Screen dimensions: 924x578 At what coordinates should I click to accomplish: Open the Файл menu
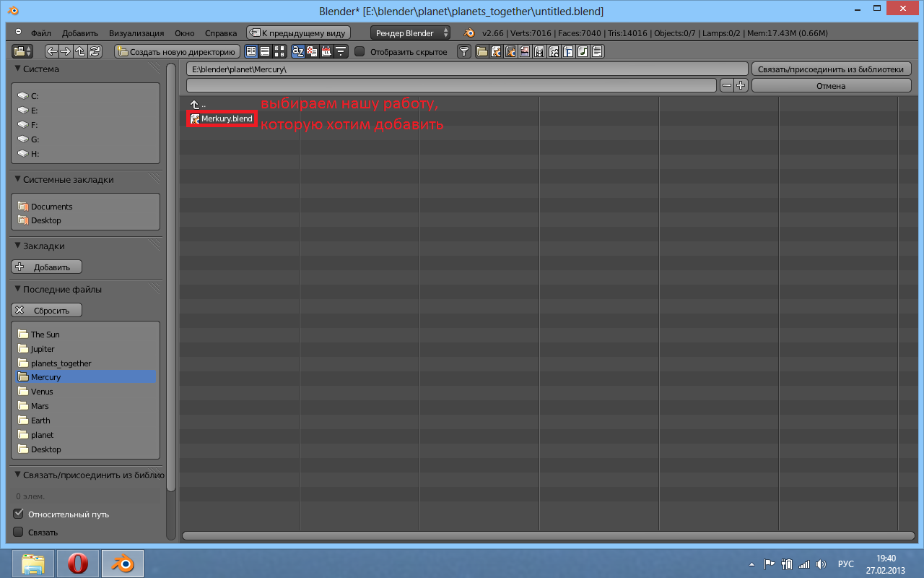[x=40, y=33]
